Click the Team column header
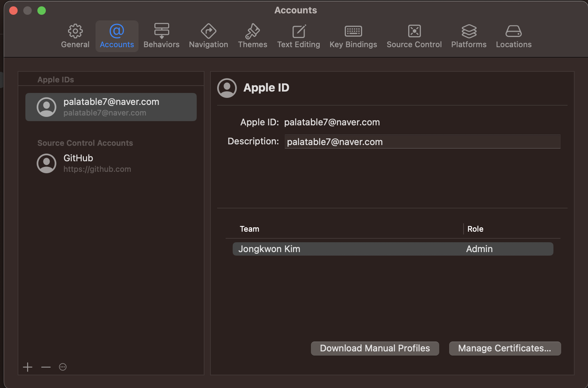 coord(250,229)
